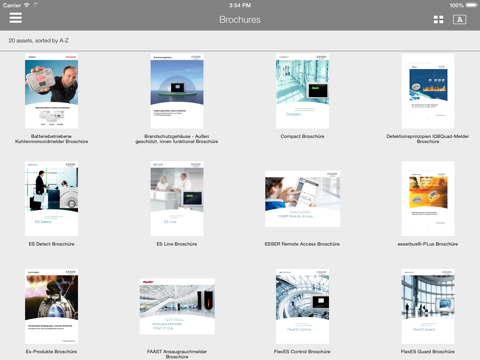Open ESSER Remote Access brochure thumbnail
Screen dimensions: 480x360
302,199
